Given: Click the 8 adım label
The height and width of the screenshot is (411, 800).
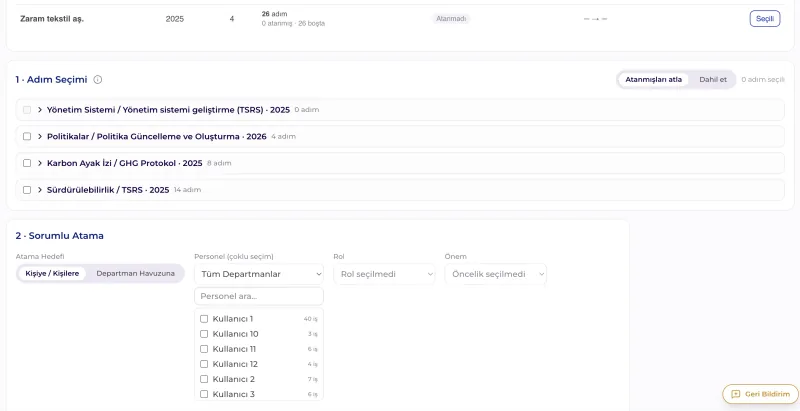Looking at the screenshot, I should [x=219, y=163].
